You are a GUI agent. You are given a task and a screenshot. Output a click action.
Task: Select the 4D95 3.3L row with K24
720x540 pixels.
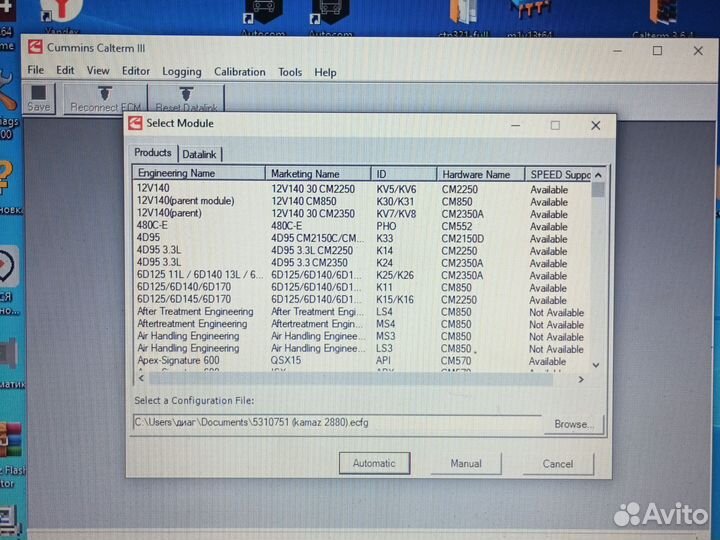click(x=362, y=263)
